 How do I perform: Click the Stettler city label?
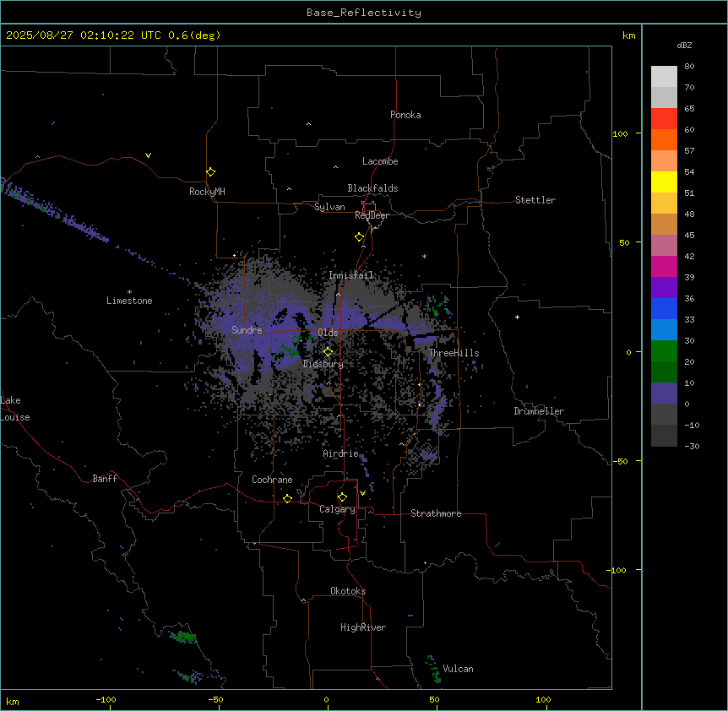click(535, 200)
